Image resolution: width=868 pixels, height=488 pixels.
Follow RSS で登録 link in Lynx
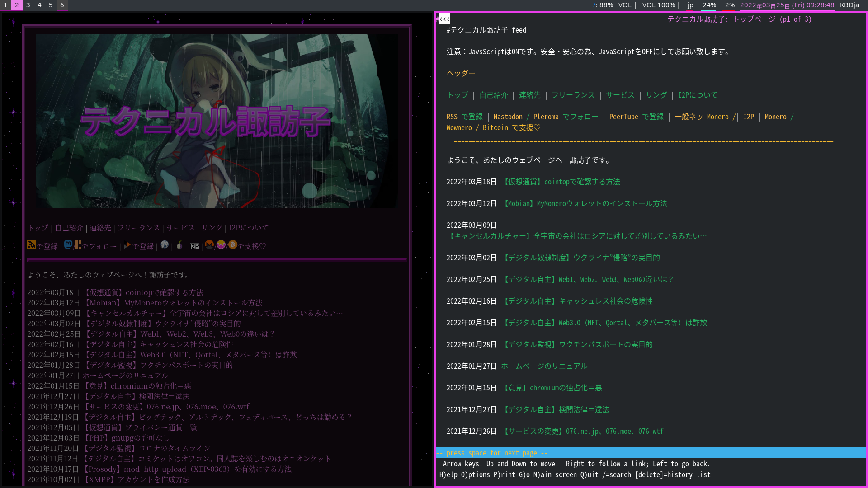pyautogui.click(x=465, y=117)
